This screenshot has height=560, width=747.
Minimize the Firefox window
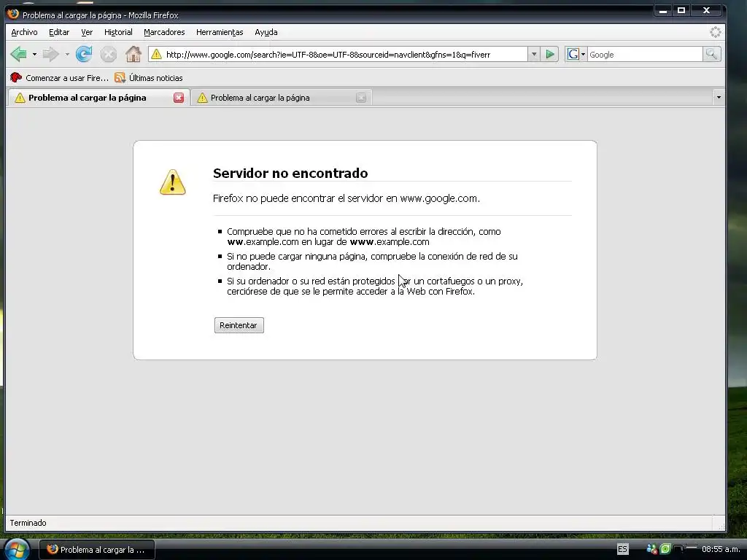[662, 10]
